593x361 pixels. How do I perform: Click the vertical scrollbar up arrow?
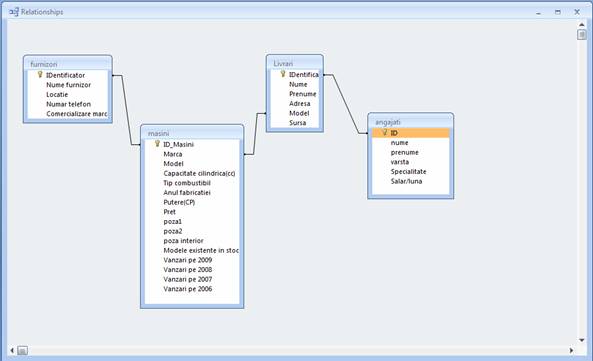click(x=582, y=25)
